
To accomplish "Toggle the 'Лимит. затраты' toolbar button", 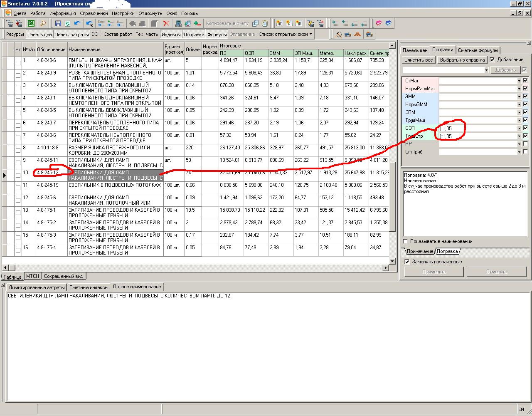I will click(72, 35).
